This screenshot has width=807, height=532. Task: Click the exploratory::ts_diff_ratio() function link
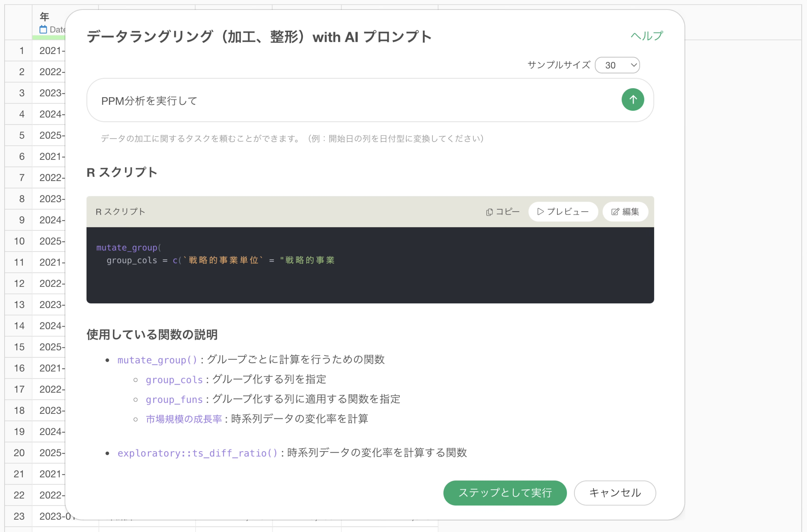[x=197, y=453]
